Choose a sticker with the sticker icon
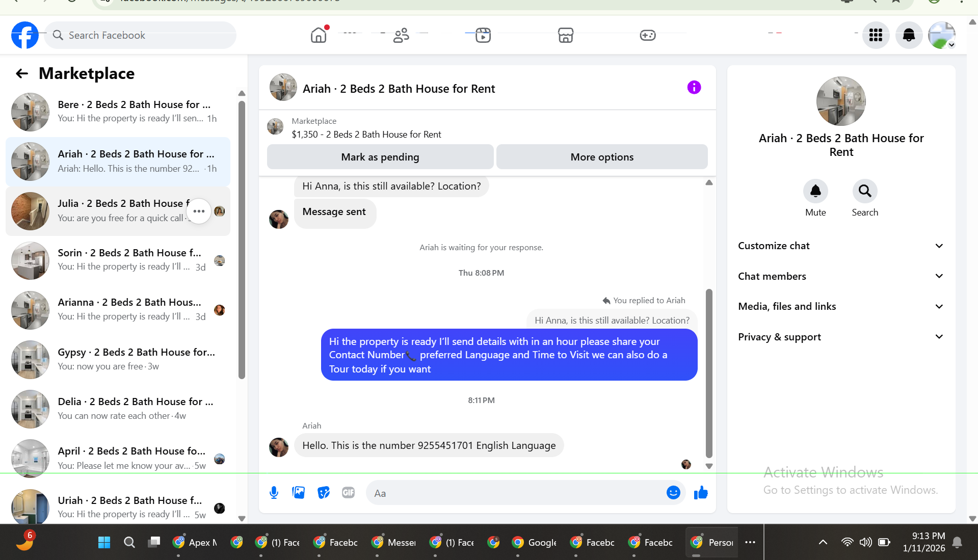Screen dimensions: 978x560 pyautogui.click(x=323, y=493)
